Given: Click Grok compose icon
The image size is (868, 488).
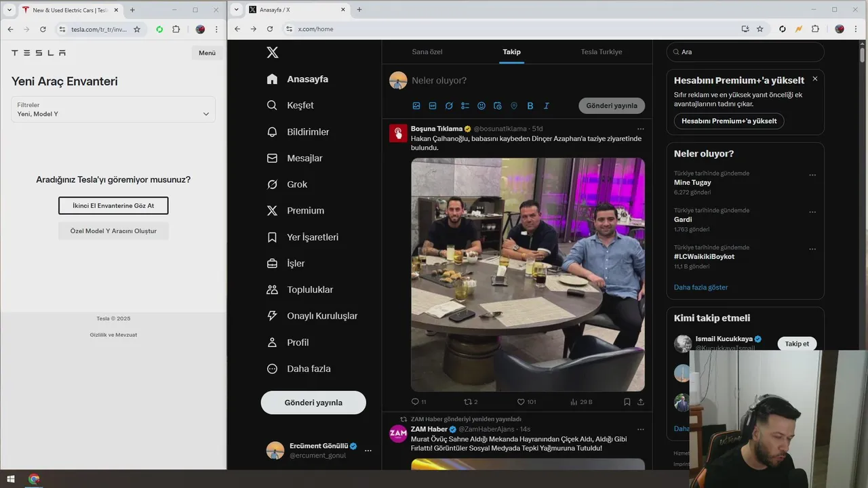Looking at the screenshot, I should pos(449,106).
